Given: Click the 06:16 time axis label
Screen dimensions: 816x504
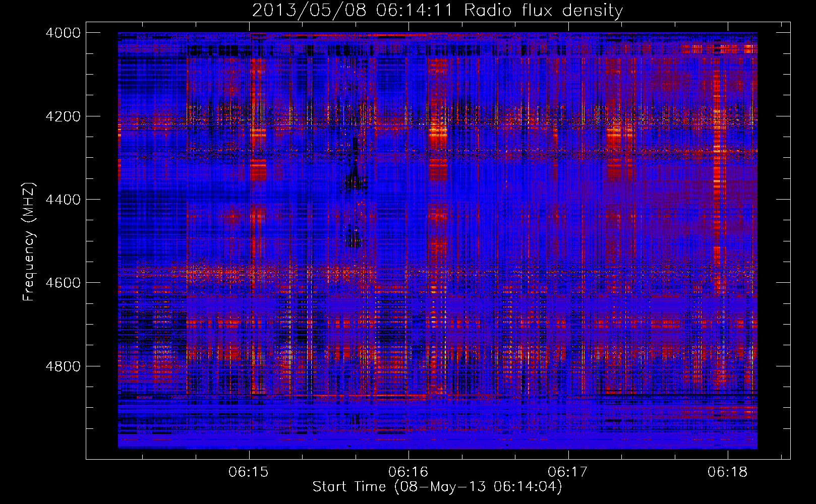Looking at the screenshot, I should click(x=408, y=472).
